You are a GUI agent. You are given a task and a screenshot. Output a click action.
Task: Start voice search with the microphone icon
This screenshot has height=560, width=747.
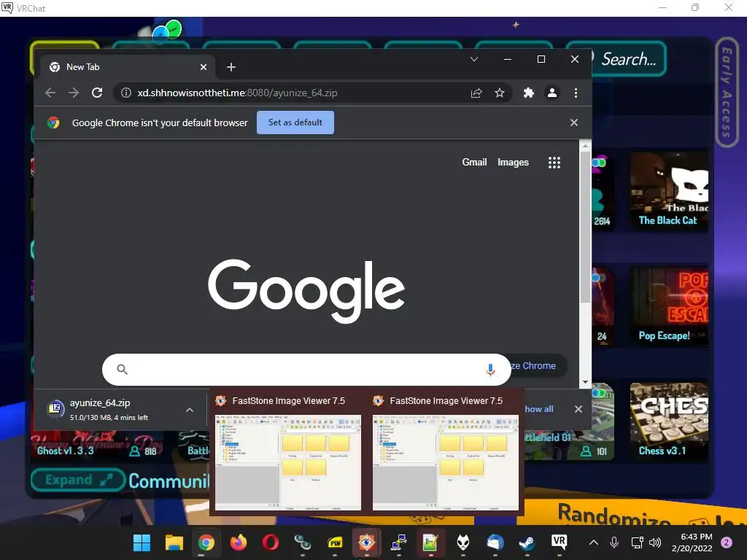pyautogui.click(x=490, y=370)
